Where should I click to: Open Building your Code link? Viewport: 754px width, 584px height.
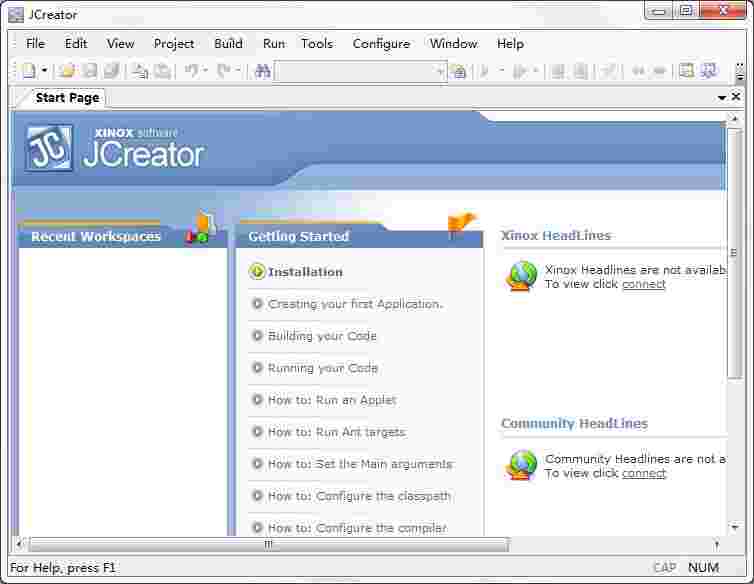(x=322, y=336)
